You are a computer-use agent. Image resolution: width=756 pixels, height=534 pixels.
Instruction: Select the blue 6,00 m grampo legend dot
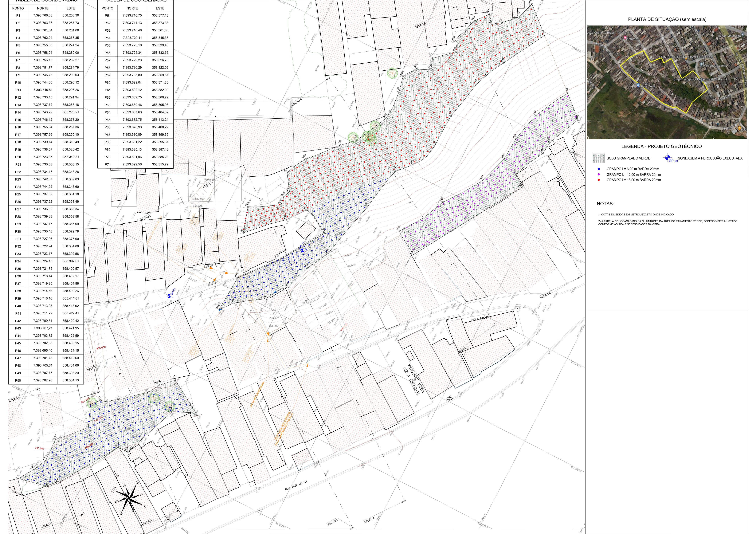[x=599, y=169]
